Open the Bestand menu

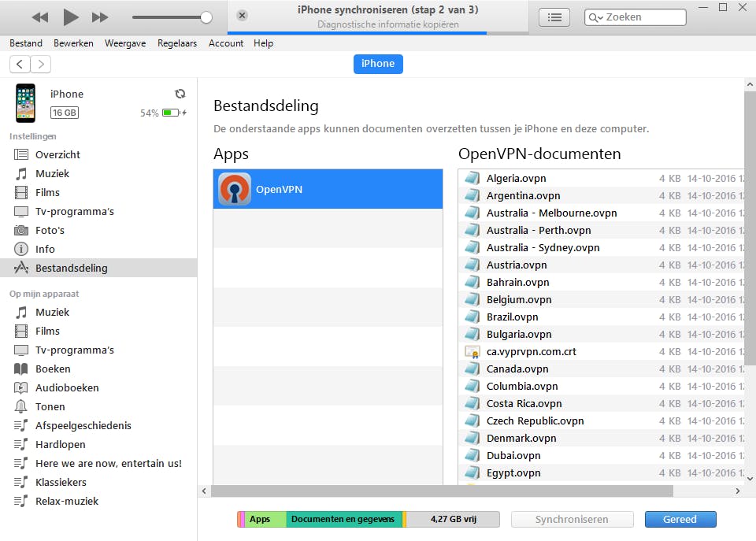(x=26, y=43)
